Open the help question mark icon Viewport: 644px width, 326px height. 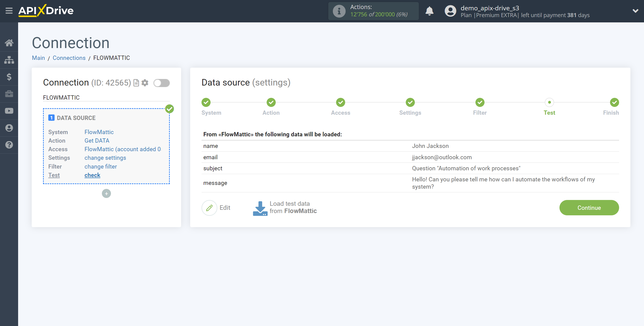click(9, 145)
